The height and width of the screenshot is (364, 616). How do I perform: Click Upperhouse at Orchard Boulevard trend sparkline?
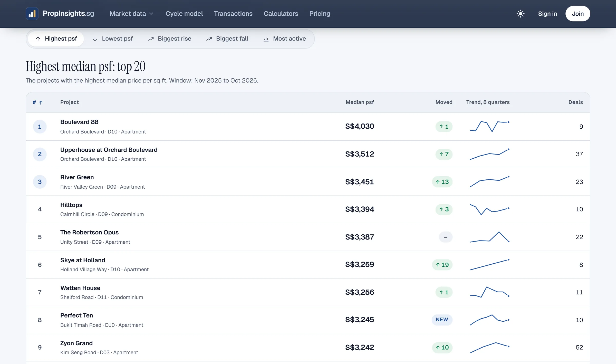tap(489, 154)
